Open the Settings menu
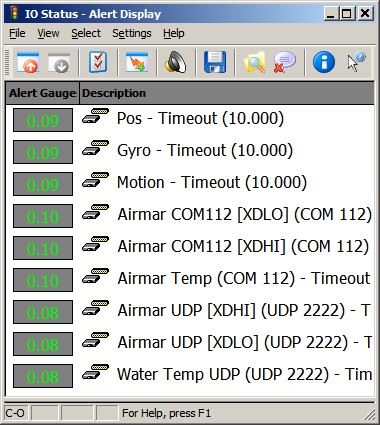The image size is (380, 425). point(132,33)
